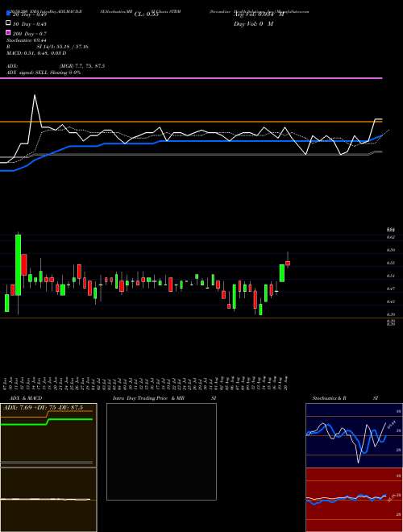Click the 0.62 price axis label
The image size is (403, 532).
[x=392, y=237]
